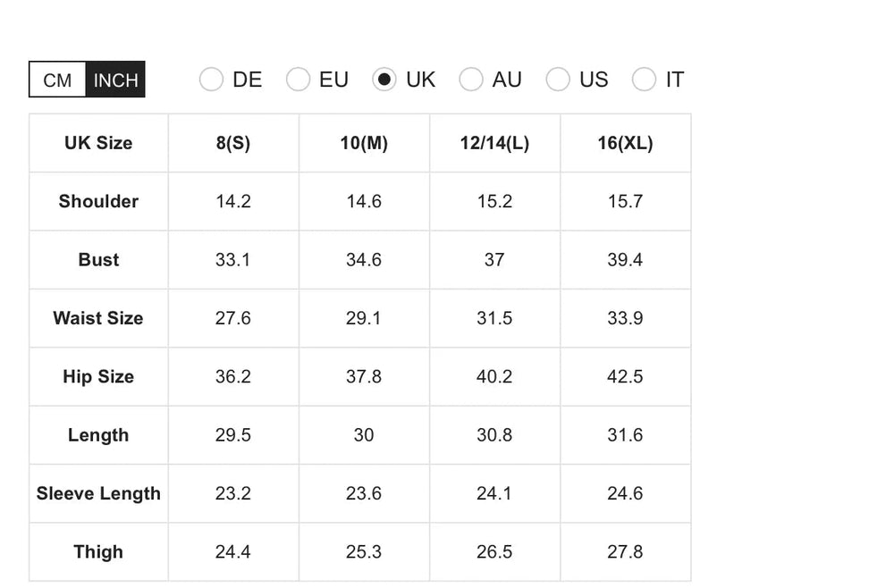Click the 16(XL) size column header
Image resolution: width=894 pixels, height=588 pixels.
[x=625, y=143]
